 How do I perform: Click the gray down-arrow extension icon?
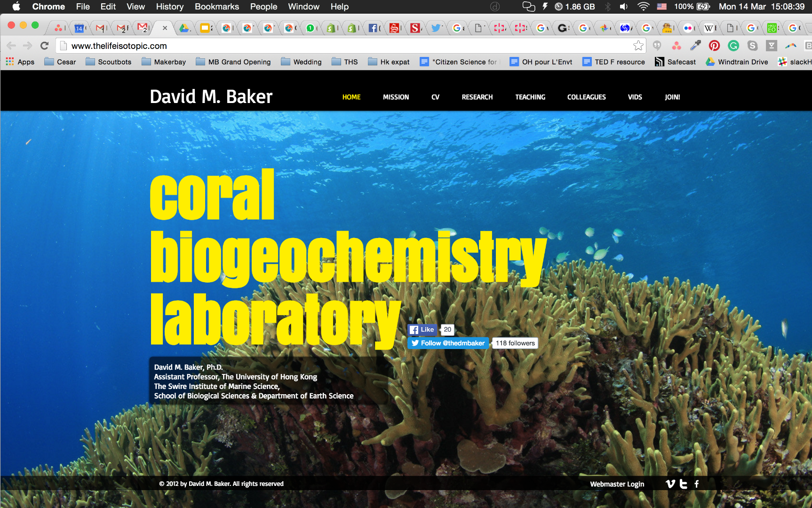[772, 46]
